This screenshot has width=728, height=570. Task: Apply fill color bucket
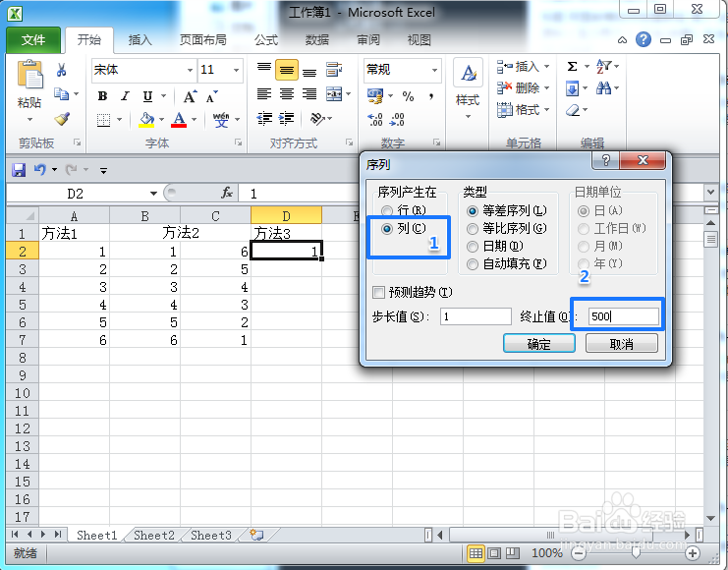[146, 120]
